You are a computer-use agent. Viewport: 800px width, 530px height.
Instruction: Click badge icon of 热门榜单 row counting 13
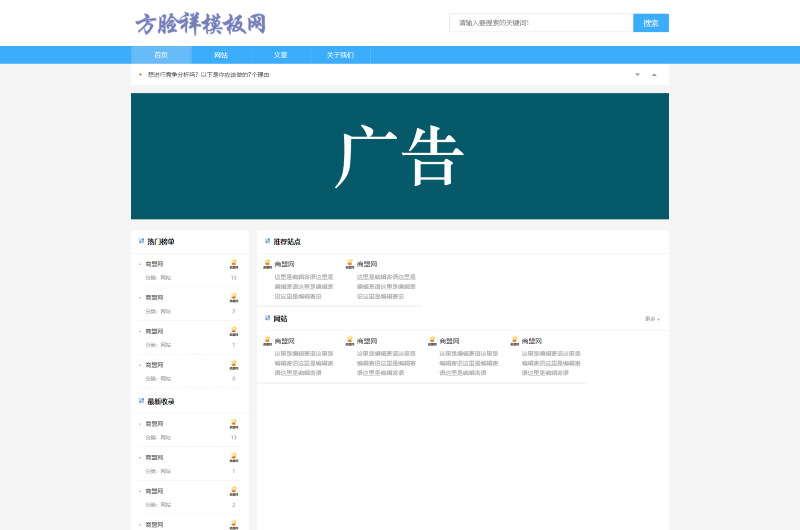coord(234,264)
